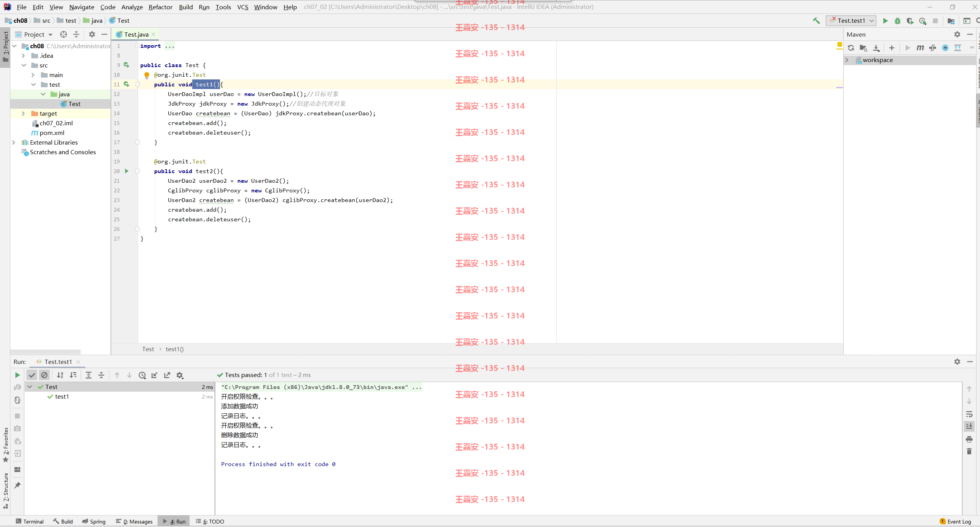Open Project panel settings gear
This screenshot has height=527, width=980.
pyautogui.click(x=92, y=34)
